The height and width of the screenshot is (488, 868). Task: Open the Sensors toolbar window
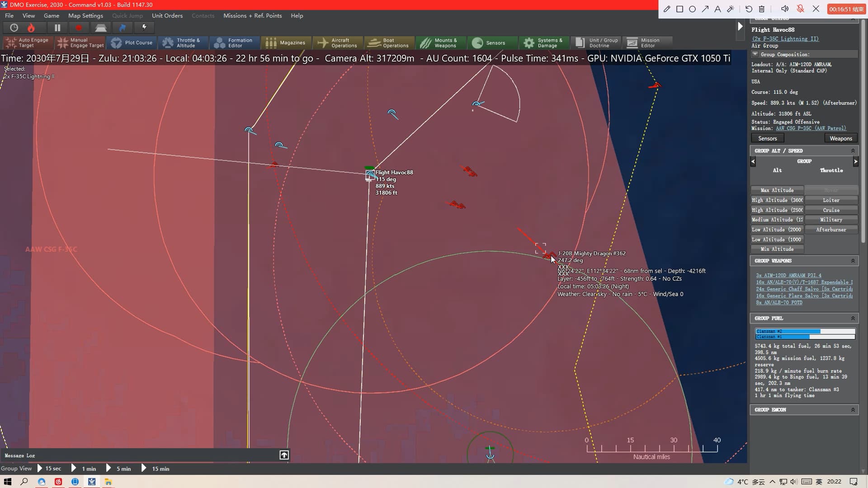(x=492, y=43)
